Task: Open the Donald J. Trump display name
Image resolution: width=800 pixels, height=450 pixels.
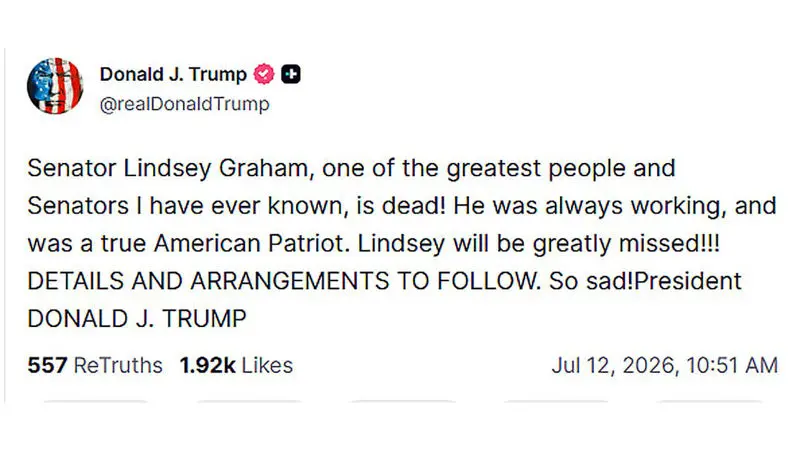Action: [x=173, y=74]
